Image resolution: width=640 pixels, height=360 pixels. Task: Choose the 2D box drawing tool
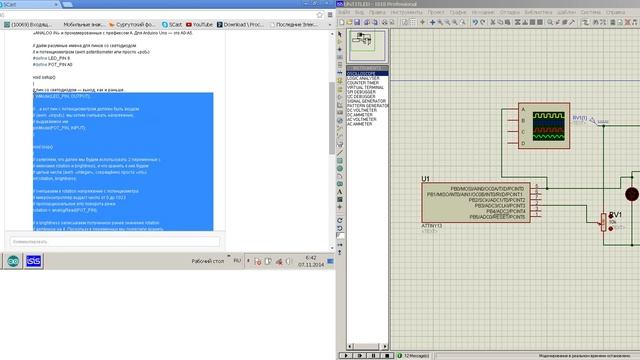coord(340,160)
